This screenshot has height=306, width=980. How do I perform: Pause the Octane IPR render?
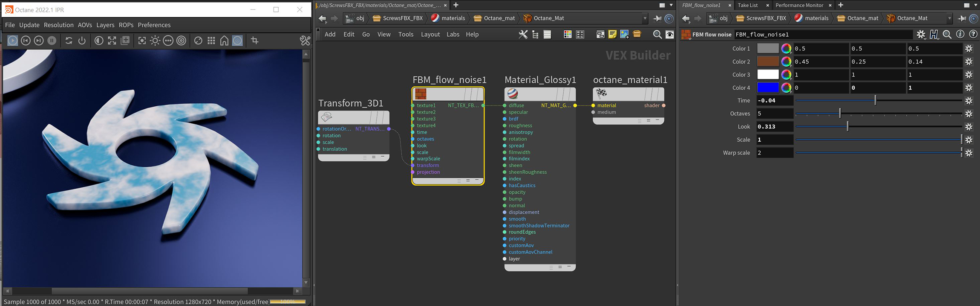(52, 41)
